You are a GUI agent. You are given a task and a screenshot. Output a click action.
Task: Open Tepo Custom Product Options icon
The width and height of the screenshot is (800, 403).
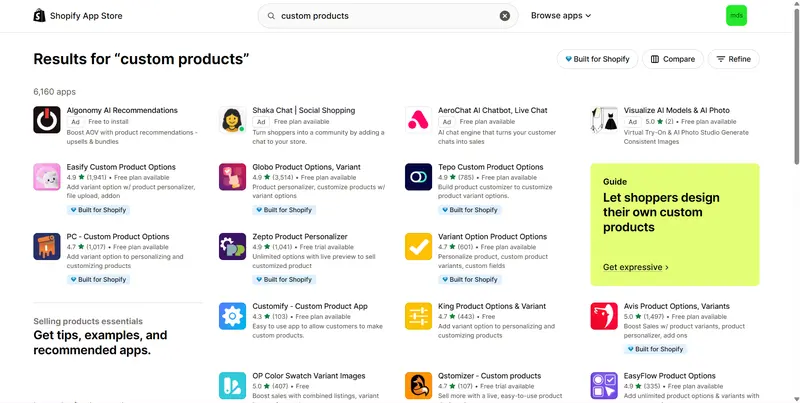[418, 177]
